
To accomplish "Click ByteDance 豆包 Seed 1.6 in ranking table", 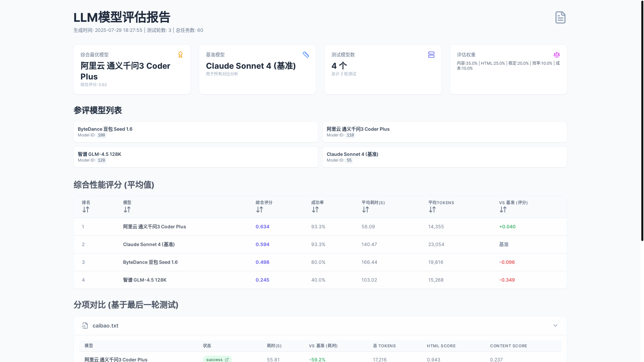I will 150,262.
